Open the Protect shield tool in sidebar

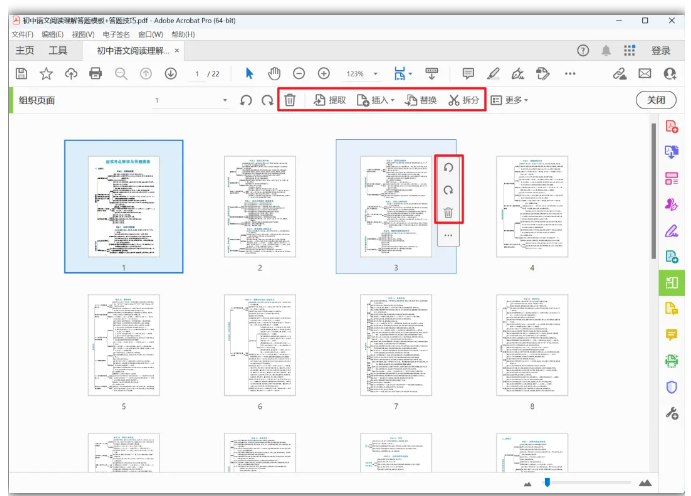pos(671,387)
